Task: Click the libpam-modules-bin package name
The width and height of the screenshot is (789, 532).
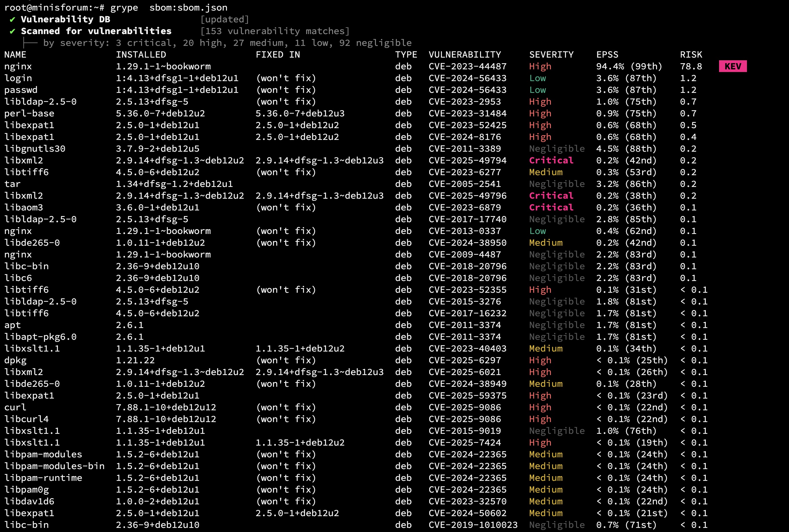Action: [54, 466]
